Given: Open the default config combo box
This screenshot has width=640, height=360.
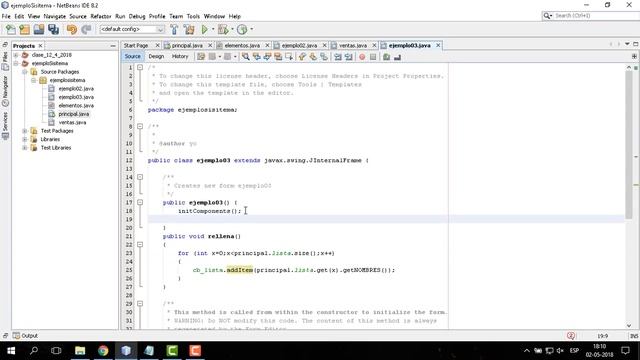Looking at the screenshot, I should (132, 29).
